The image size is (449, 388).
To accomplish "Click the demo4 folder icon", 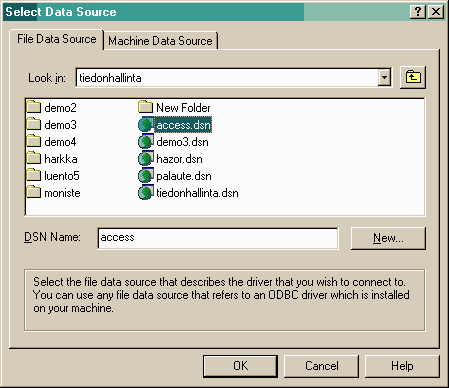I will [33, 141].
